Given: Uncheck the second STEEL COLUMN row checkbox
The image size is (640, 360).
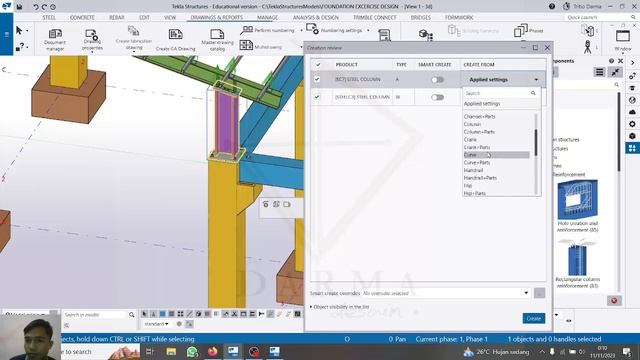Looking at the screenshot, I should click(317, 97).
